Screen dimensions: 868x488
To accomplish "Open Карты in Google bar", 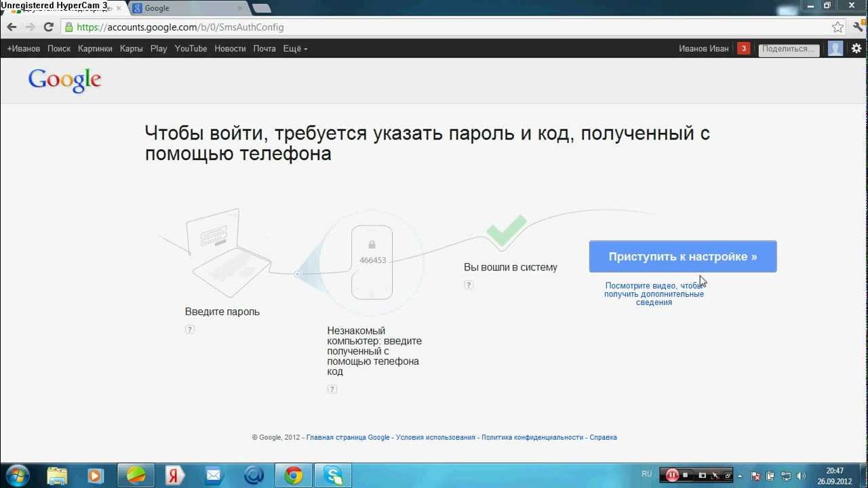I will (132, 49).
